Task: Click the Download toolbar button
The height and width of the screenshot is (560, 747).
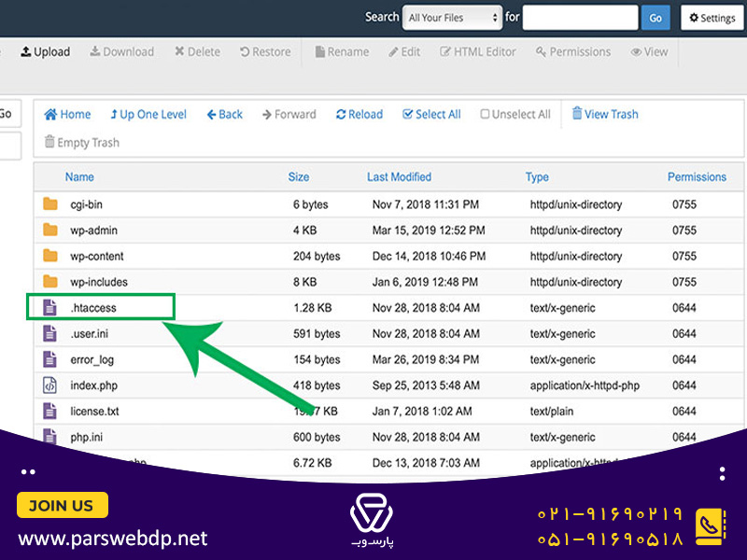Action: coord(122,51)
